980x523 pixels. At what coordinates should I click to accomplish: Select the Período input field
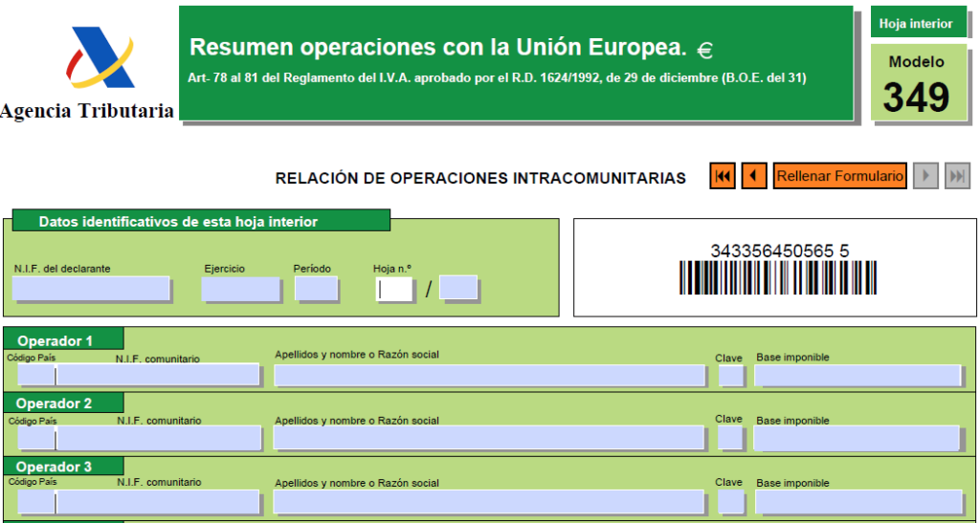coord(316,290)
